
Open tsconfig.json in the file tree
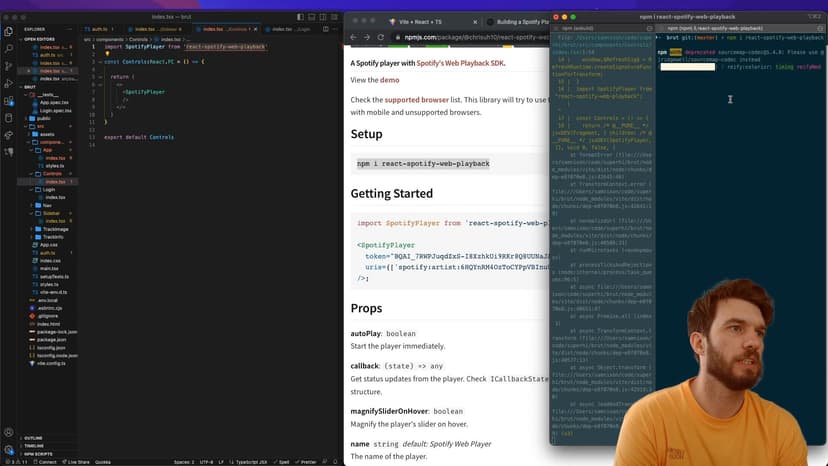[51, 348]
